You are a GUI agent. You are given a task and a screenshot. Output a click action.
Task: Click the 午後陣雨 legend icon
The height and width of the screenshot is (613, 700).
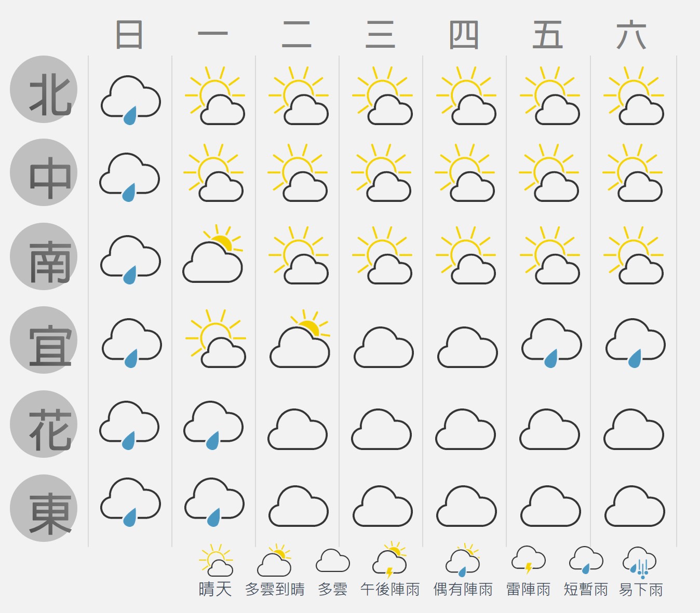[389, 560]
